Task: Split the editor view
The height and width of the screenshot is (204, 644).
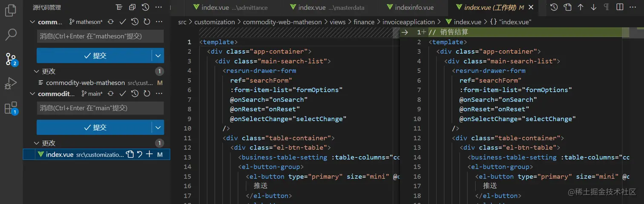Action: tap(620, 7)
